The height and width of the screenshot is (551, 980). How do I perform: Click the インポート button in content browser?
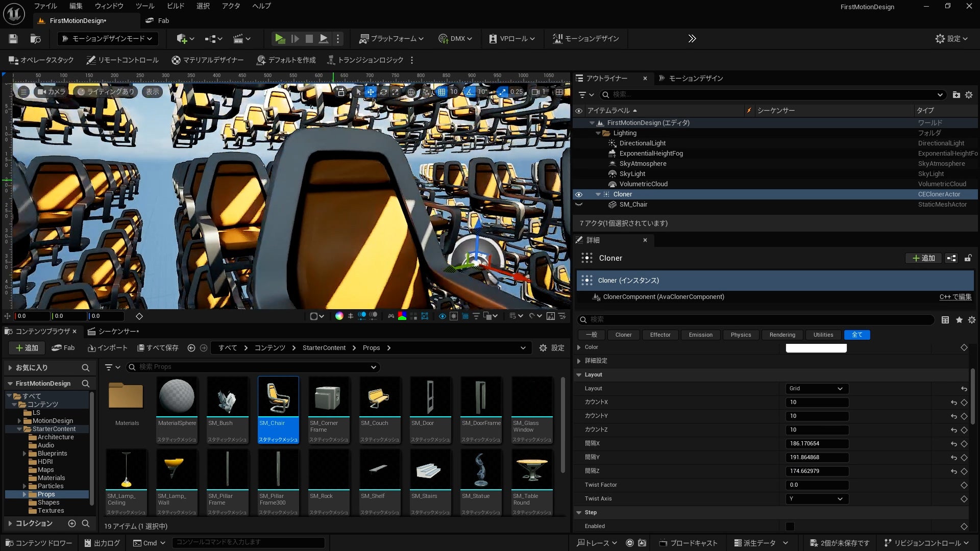pos(108,348)
